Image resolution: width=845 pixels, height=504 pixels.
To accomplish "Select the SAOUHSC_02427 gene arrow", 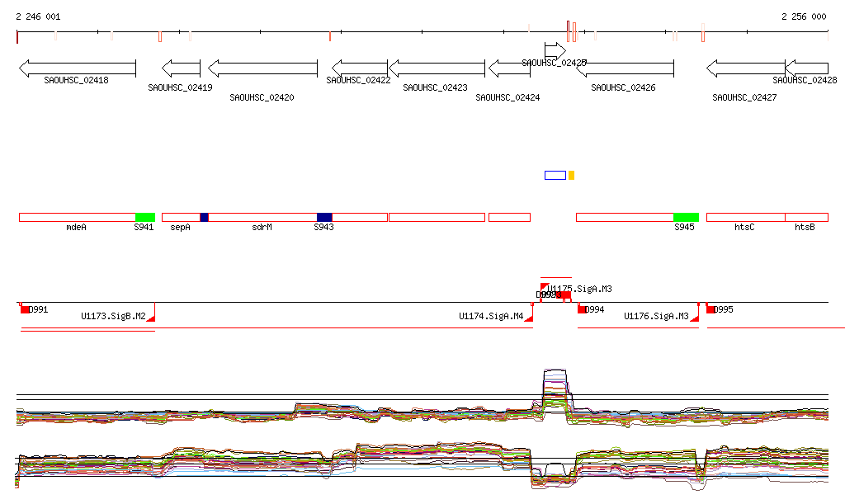I will coord(746,68).
